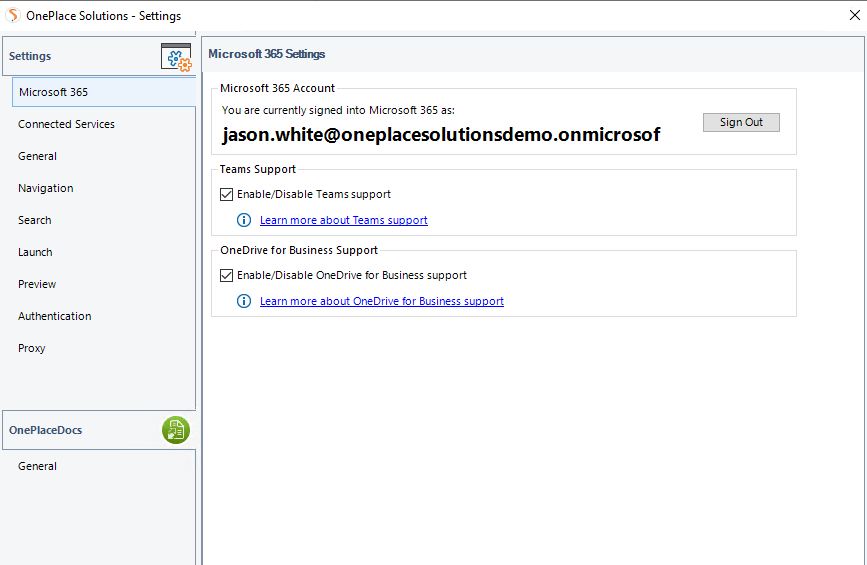
Task: Click the Microsoft 365 Account group label
Action: click(277, 88)
